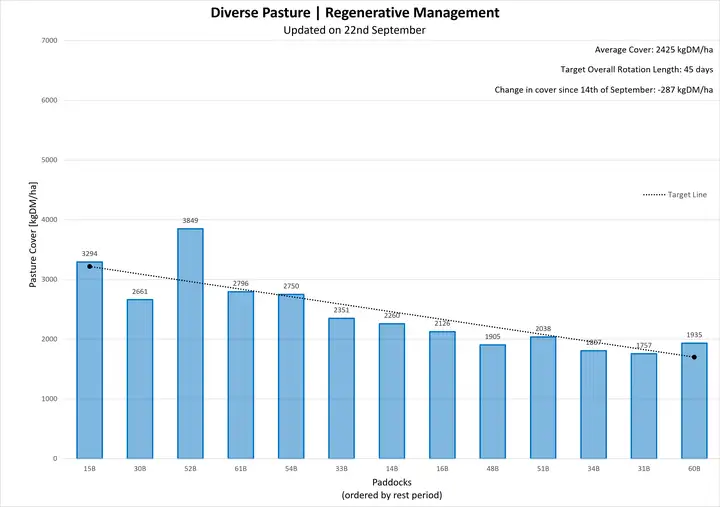
Task: Click the tallest bar labeled 3849
Action: point(191,344)
